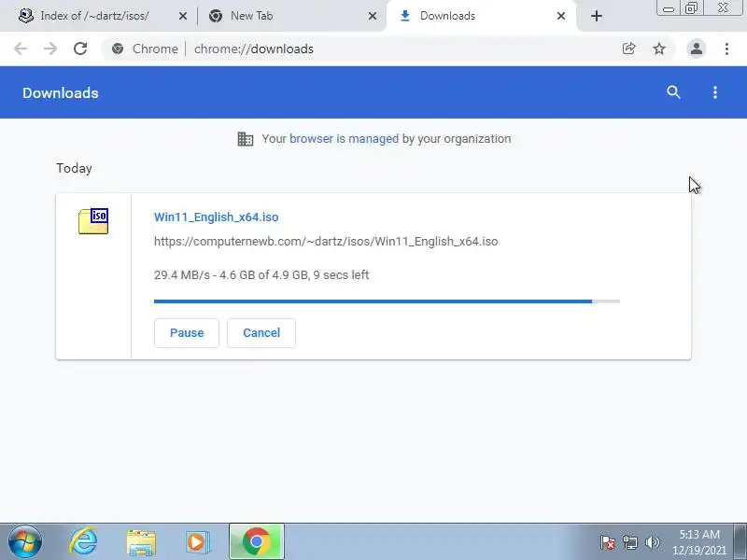747x560 pixels.
Task: Close the Downloads tab
Action: pyautogui.click(x=561, y=16)
